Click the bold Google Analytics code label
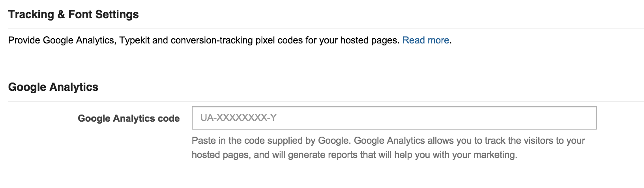 coord(129,118)
